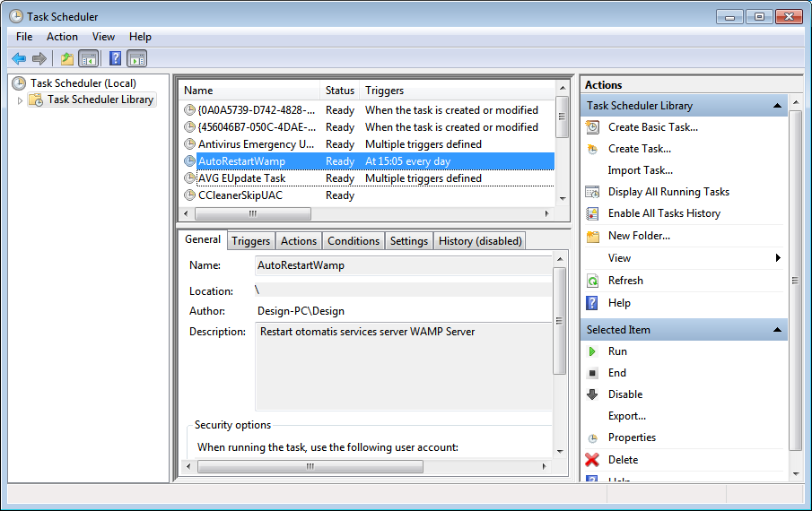Image resolution: width=812 pixels, height=511 pixels.
Task: Click the green Refresh icon
Action: [x=592, y=281]
